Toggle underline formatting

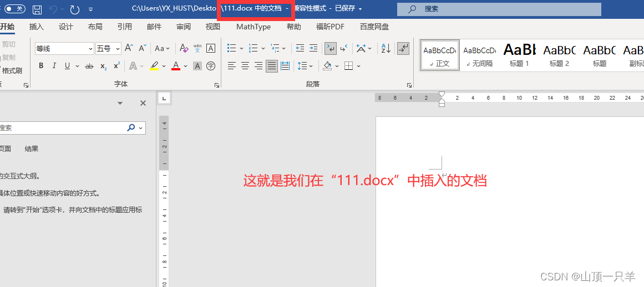coord(67,65)
